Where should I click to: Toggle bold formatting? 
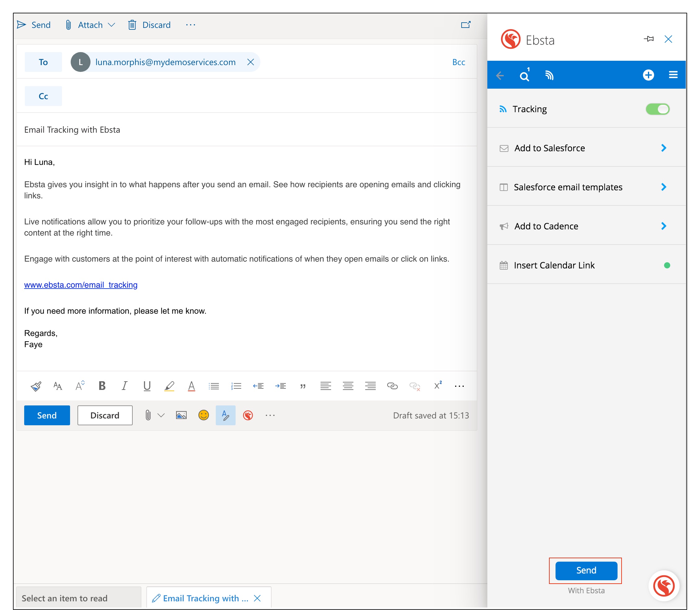pos(102,386)
